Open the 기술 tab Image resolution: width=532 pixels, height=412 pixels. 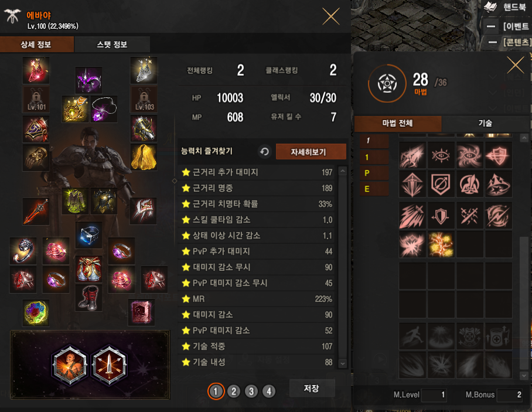click(485, 123)
